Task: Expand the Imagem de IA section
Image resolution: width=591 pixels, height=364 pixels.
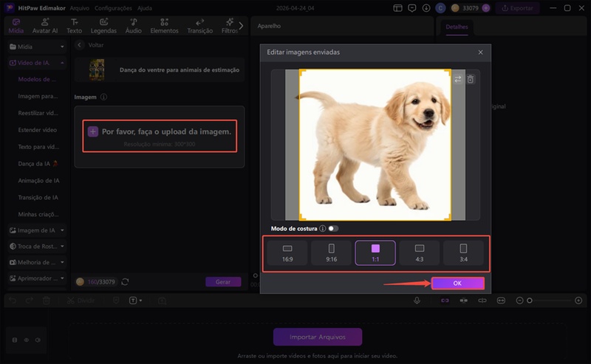Action: [62, 230]
